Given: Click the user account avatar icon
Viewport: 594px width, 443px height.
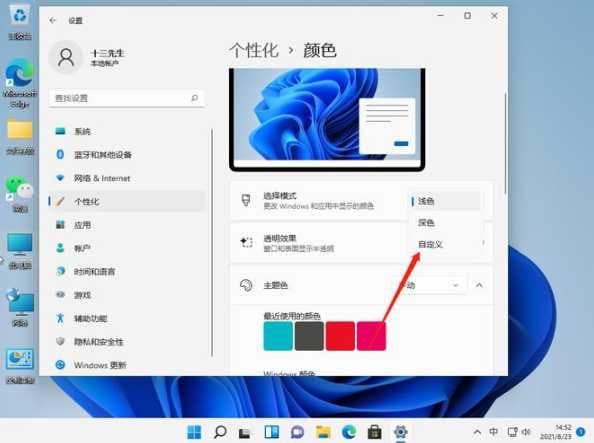Looking at the screenshot, I should 66,58.
